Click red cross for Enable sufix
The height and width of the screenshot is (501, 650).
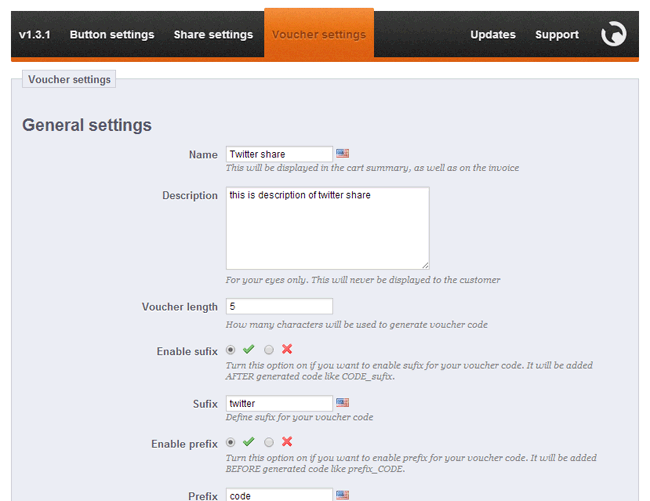287,349
